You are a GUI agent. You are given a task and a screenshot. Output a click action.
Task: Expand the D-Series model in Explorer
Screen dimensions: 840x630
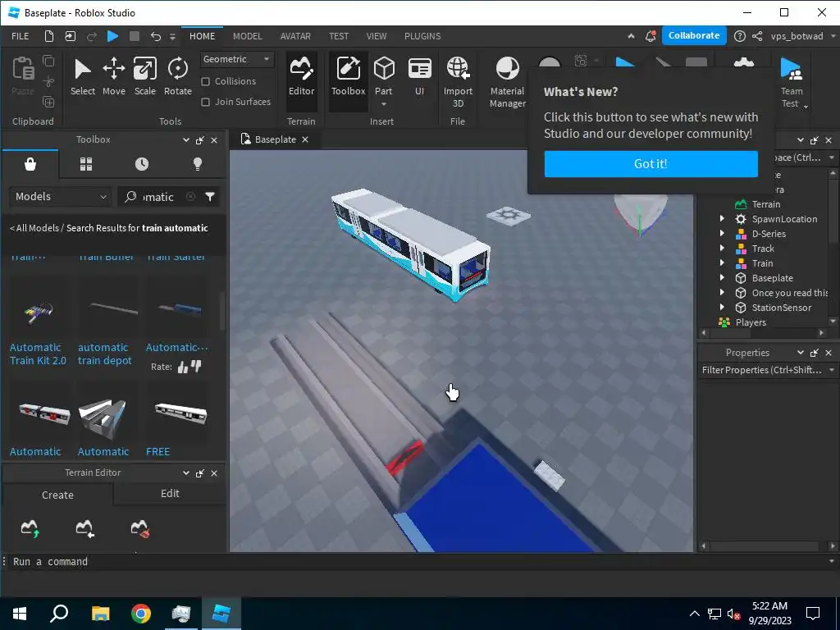coord(722,234)
